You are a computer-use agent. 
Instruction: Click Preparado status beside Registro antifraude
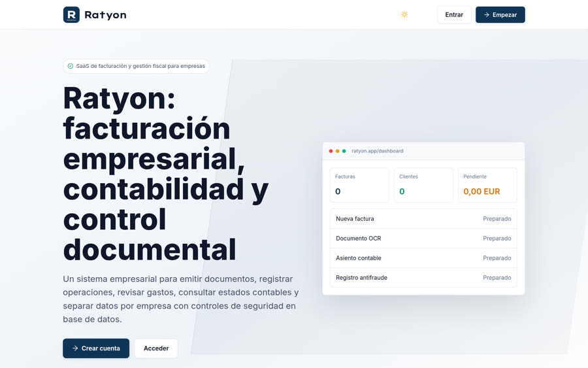497,278
